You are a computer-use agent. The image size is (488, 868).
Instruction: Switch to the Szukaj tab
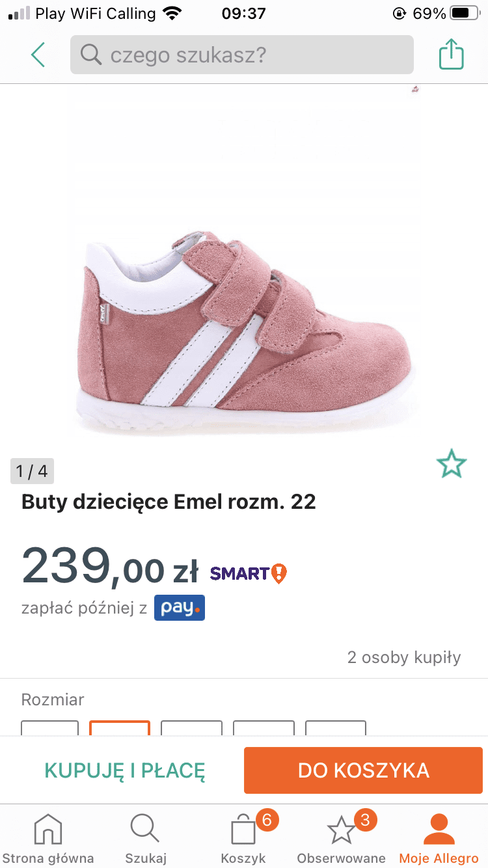click(x=146, y=839)
